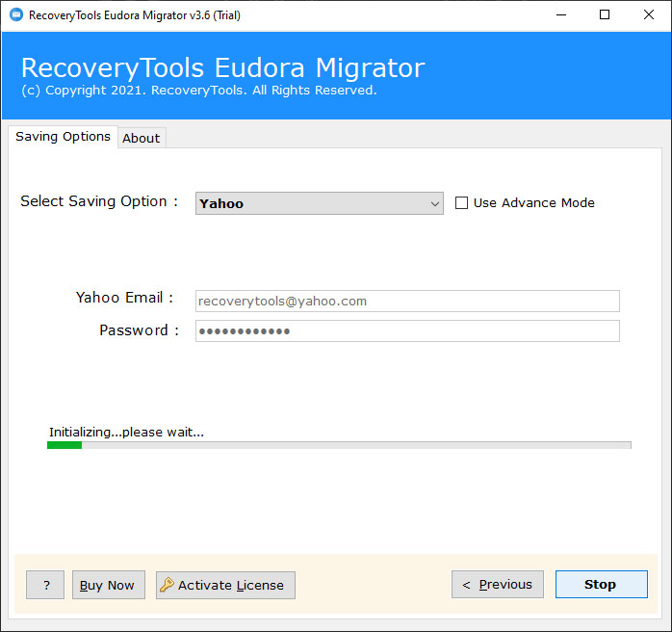This screenshot has height=632, width=672.
Task: Click the RecoveryTools app icon in title bar
Action: pos(16,14)
